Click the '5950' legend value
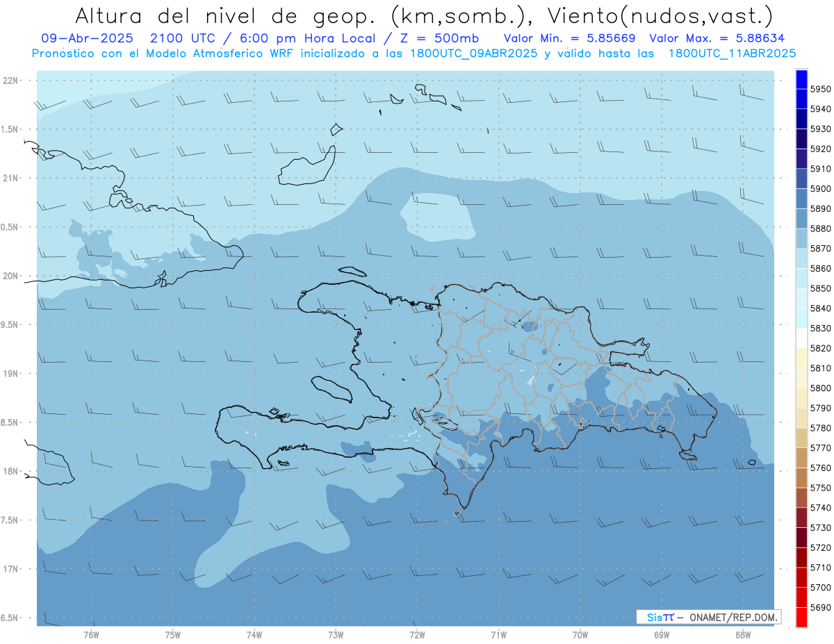 821,89
